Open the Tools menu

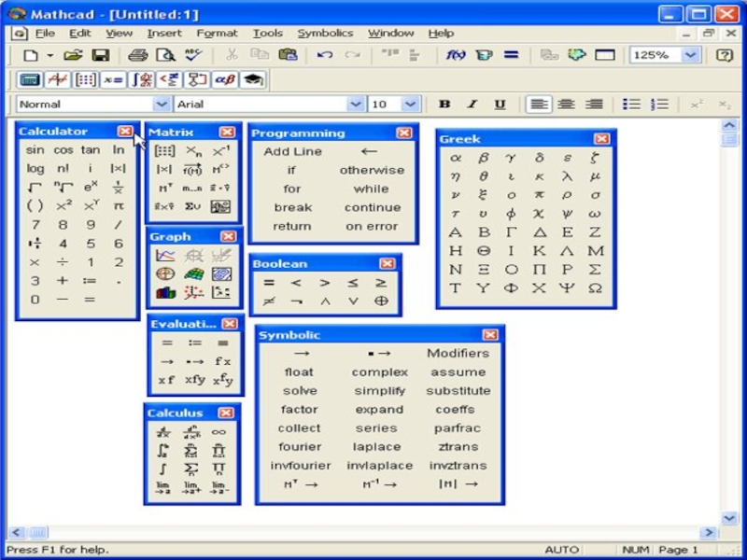coord(268,34)
